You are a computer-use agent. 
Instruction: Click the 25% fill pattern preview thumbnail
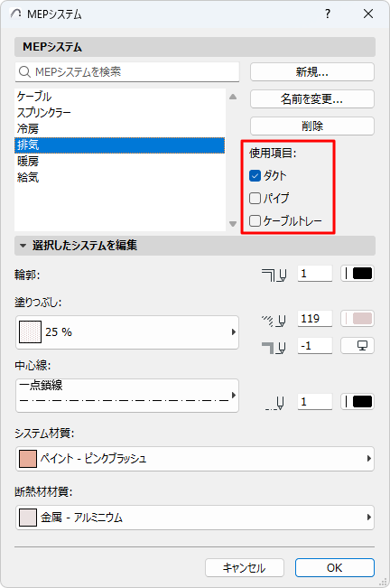[x=30, y=331]
